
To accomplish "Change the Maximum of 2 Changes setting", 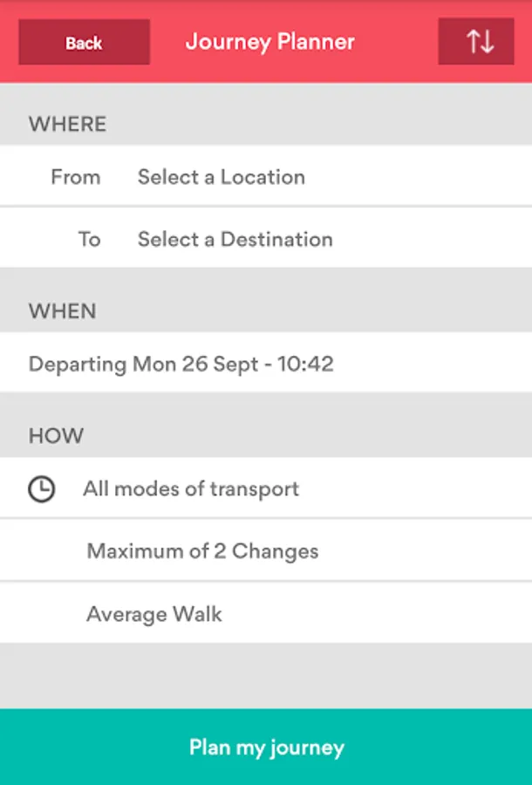I will pos(202,551).
